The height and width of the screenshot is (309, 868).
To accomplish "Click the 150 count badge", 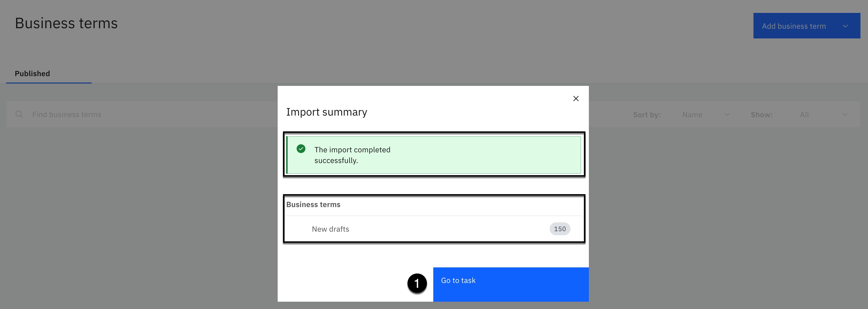I will tap(560, 229).
